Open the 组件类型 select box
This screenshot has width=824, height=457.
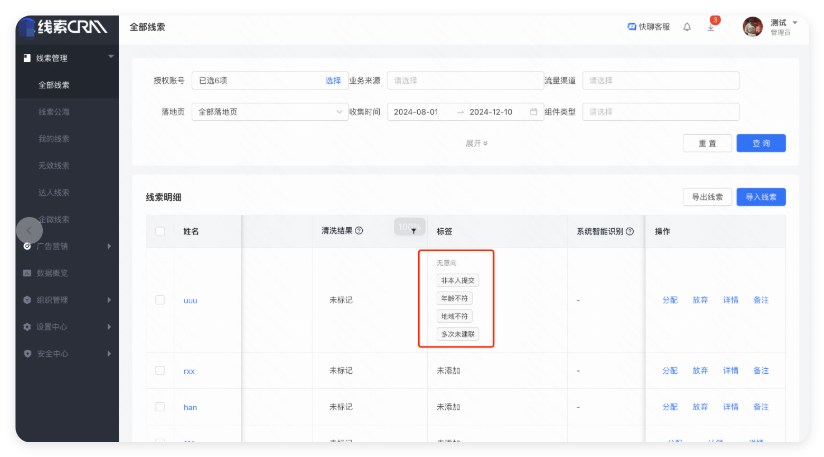[661, 112]
